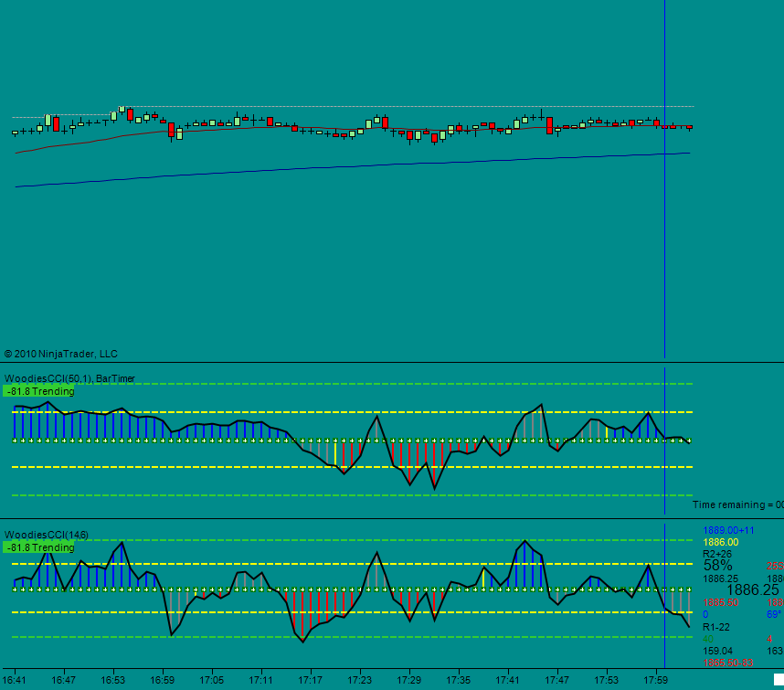The image size is (784, 690).
Task: Click the blue 69° angle value
Action: (x=774, y=614)
